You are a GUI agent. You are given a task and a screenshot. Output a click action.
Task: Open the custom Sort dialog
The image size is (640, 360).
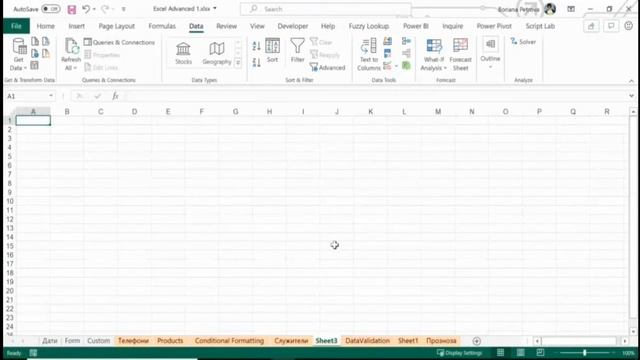coord(272,50)
